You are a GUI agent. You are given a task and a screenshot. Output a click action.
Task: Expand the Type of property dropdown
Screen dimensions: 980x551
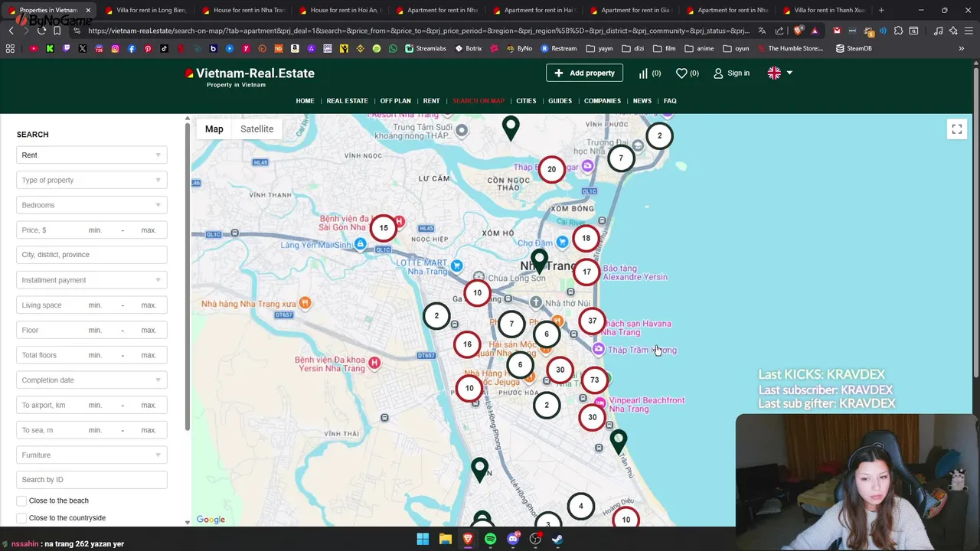point(92,180)
